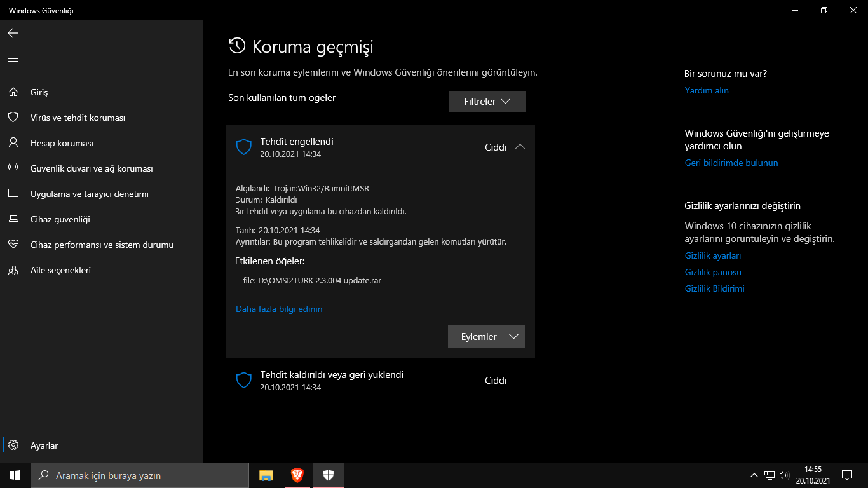868x488 pixels.
Task: Open the Gizlilik Bildirimi link
Action: 715,288
